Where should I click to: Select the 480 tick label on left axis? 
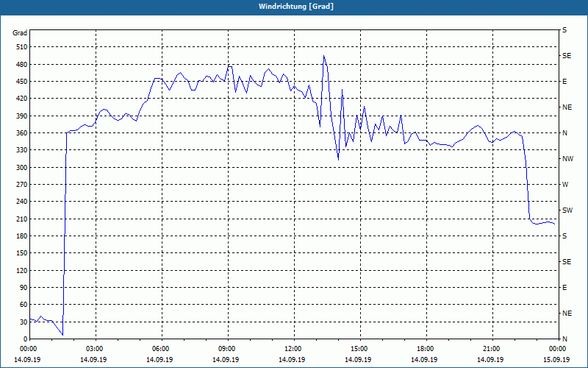pos(22,64)
